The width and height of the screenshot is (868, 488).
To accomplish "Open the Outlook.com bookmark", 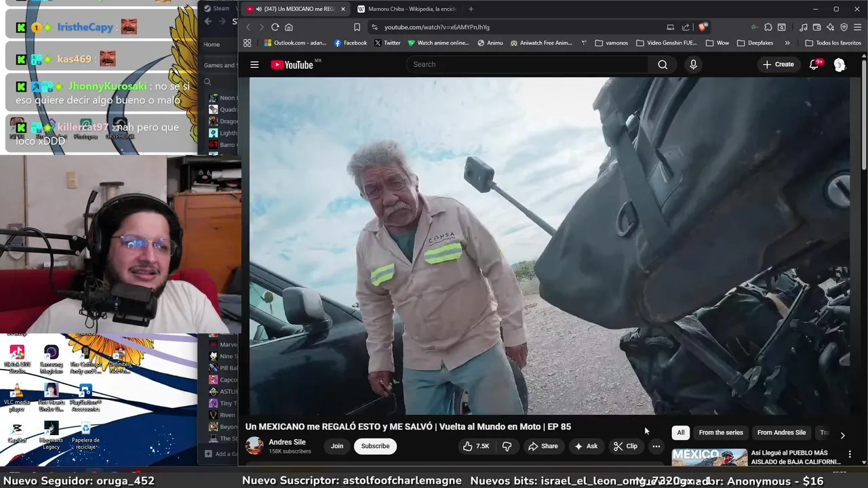I will pos(295,43).
